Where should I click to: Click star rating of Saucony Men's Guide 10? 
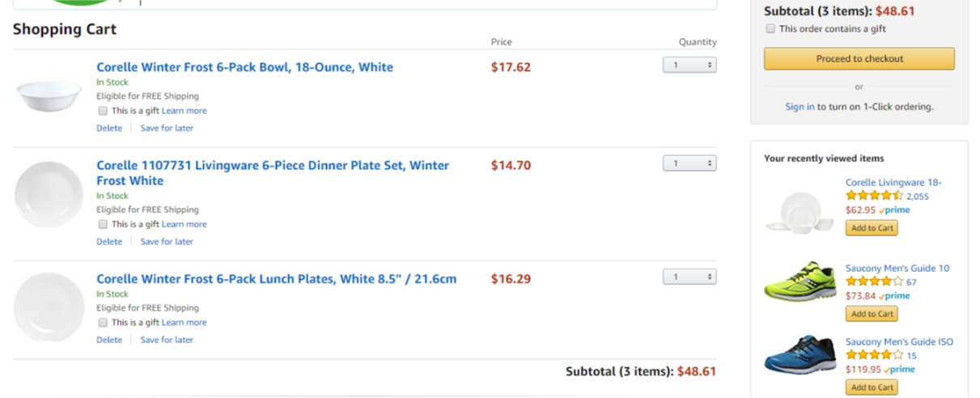(x=874, y=282)
